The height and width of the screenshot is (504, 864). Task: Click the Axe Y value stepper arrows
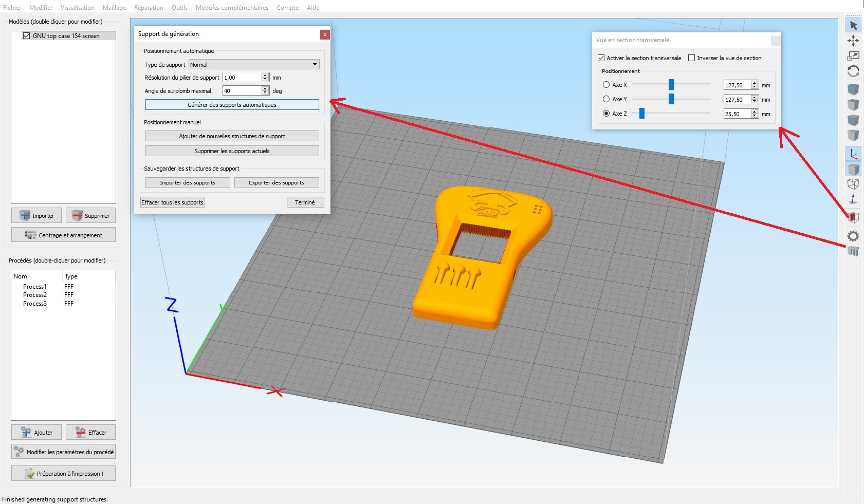point(755,99)
